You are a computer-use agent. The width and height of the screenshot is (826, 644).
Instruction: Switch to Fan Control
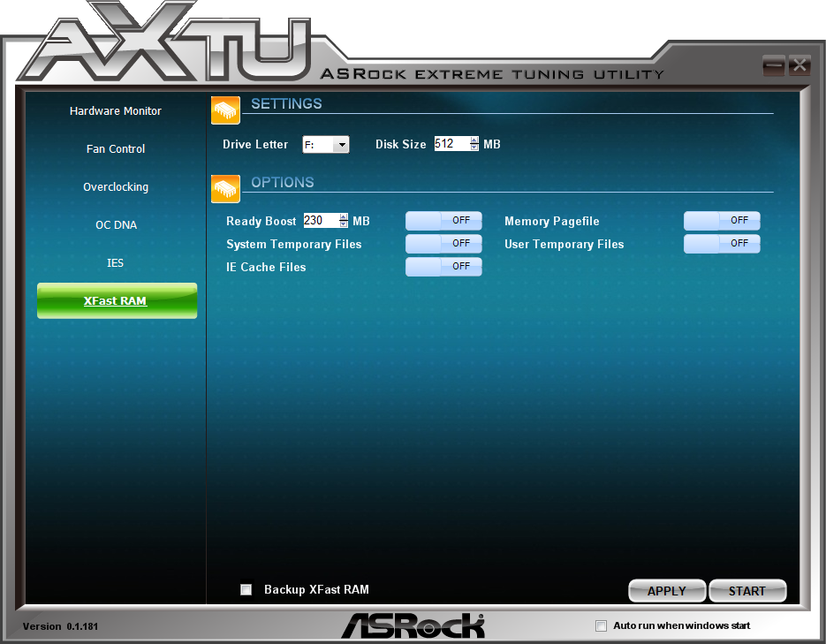[x=115, y=148]
